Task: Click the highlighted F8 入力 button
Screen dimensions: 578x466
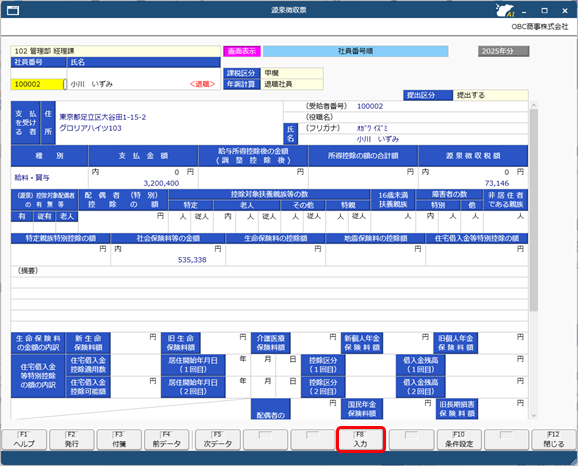Action: point(361,439)
